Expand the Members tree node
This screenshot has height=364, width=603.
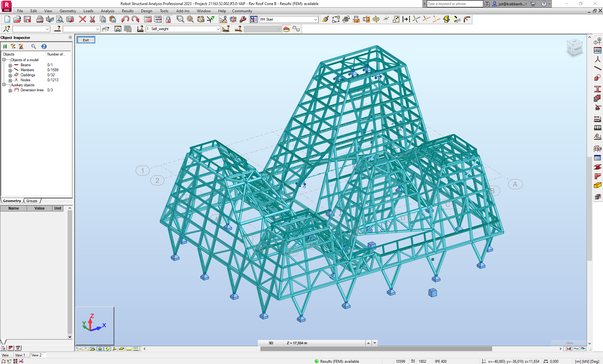[x=10, y=70]
